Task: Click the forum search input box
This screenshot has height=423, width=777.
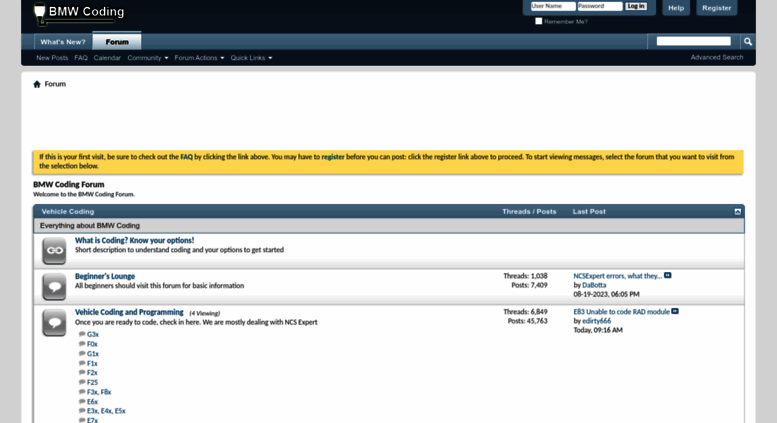Action: click(693, 41)
